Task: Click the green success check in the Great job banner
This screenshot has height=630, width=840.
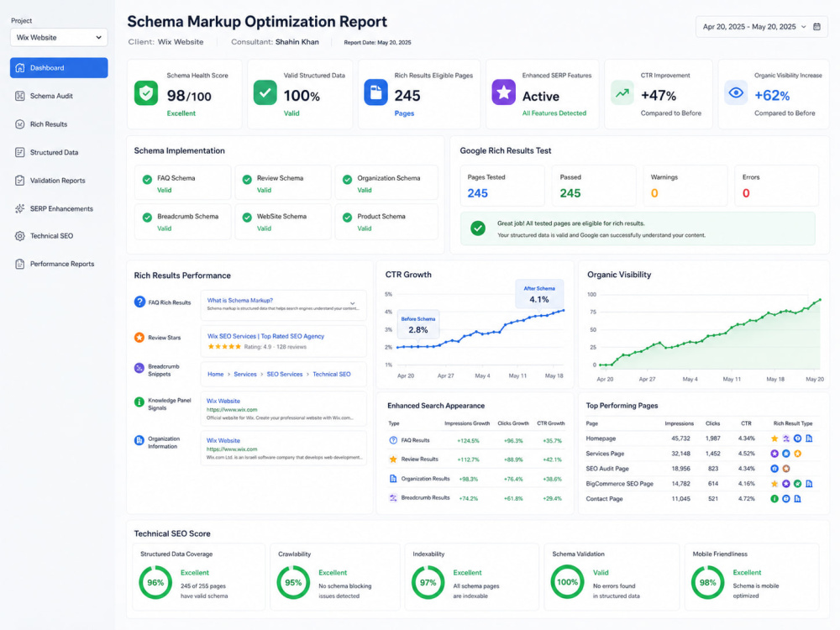Action: coord(478,228)
